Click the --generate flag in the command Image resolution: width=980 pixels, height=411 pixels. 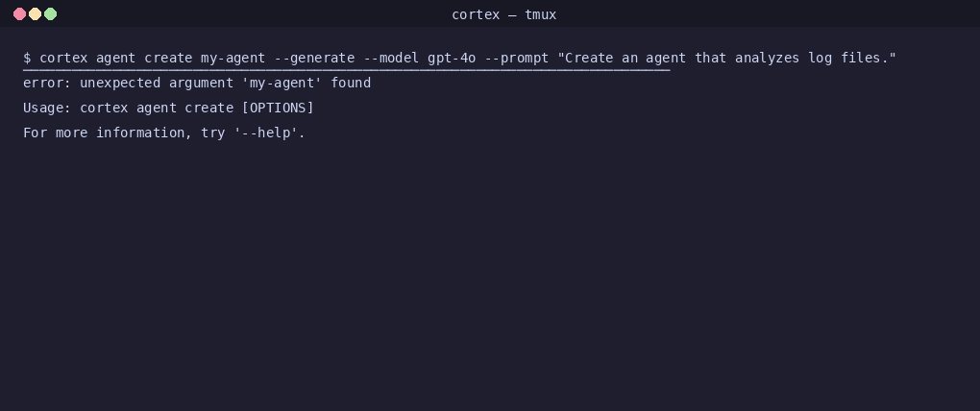(314, 58)
